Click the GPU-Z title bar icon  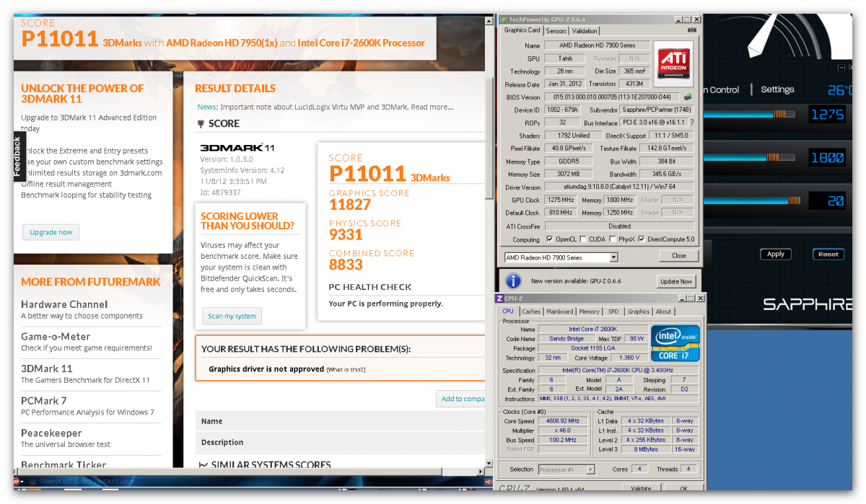point(504,19)
